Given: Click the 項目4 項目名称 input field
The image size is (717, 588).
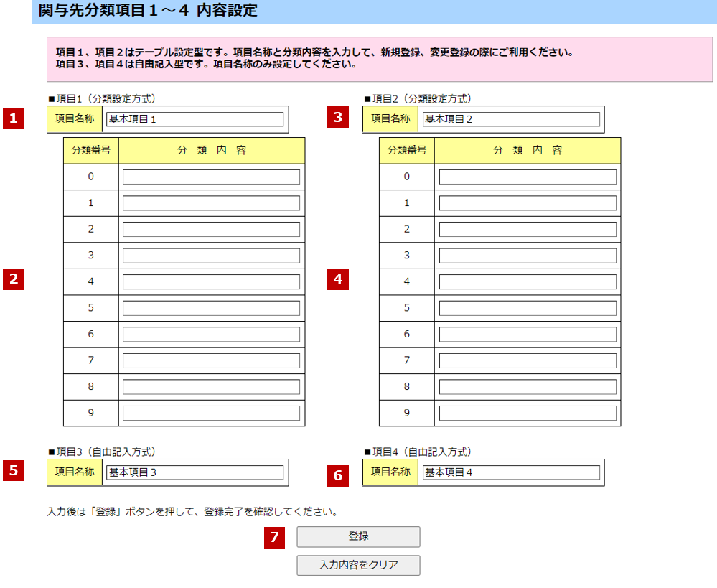Looking at the screenshot, I should (510, 472).
